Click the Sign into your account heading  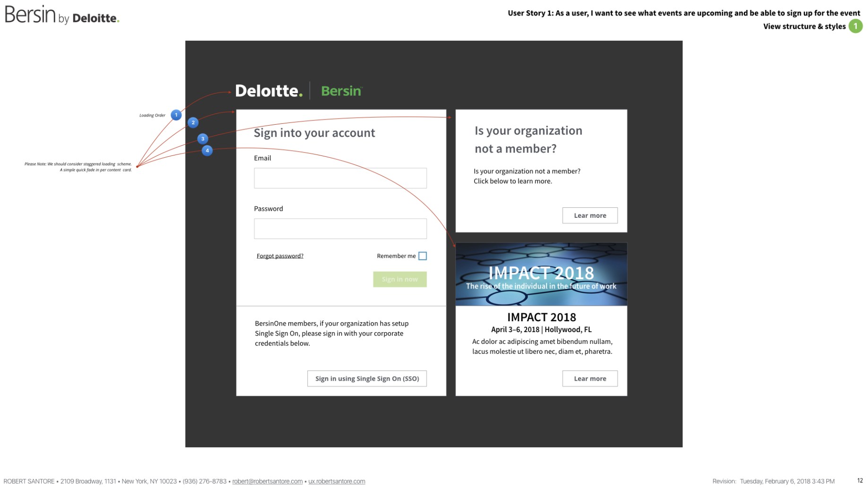click(314, 133)
